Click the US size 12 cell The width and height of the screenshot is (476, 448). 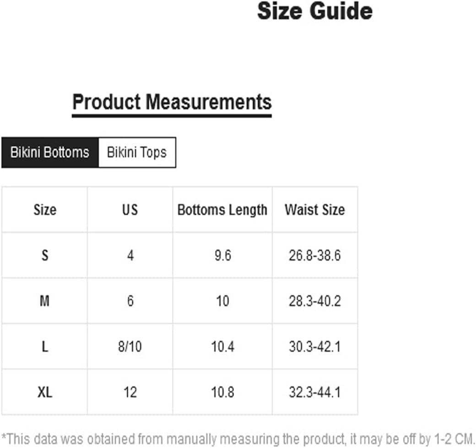[x=130, y=392]
